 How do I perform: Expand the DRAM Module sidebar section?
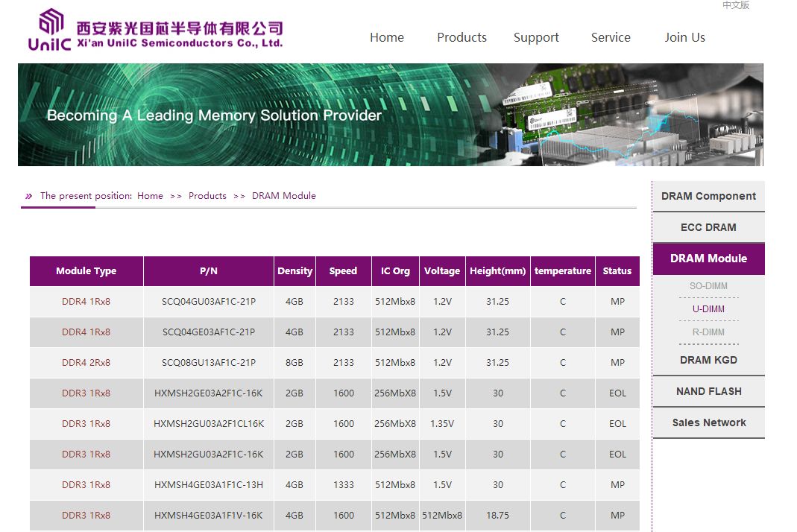[x=708, y=259]
